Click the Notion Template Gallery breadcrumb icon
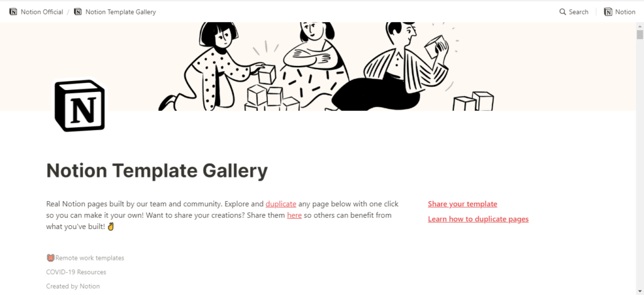Screen dimensions: 644x295 pos(77,12)
